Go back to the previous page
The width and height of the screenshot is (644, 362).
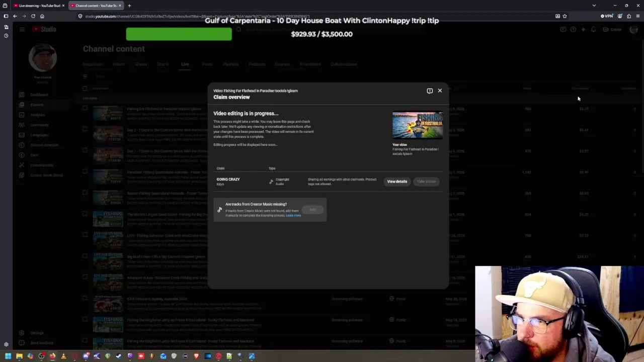[x=15, y=16]
